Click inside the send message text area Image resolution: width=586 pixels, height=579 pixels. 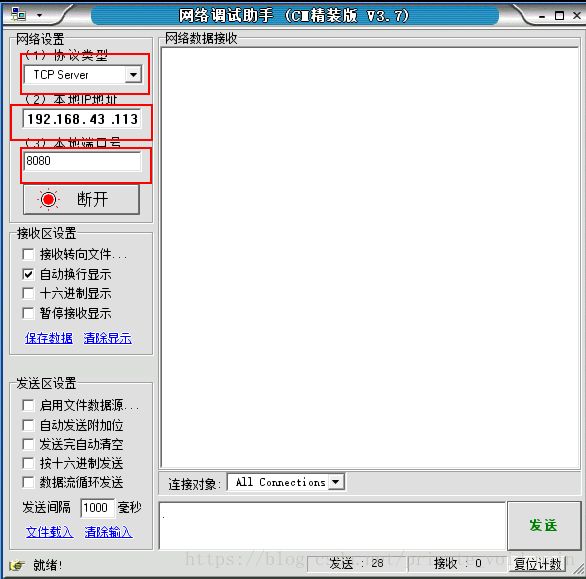pos(332,526)
